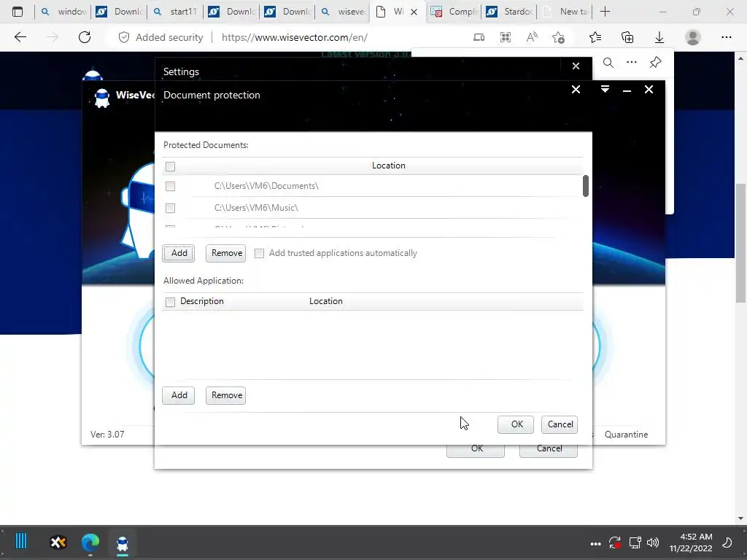The height and width of the screenshot is (560, 747).
Task: Open Quarantine link in WiseVector main window
Action: click(626, 435)
